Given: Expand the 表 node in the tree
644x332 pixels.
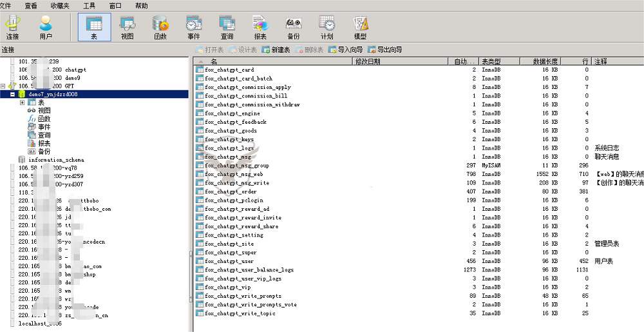Looking at the screenshot, I should [x=23, y=103].
